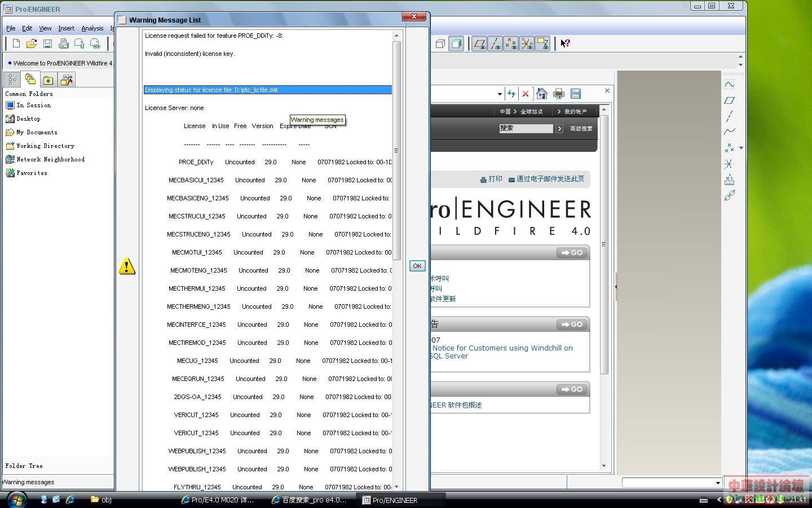Open the Analysis menu
Viewport: 812px width, 508px height.
92,28
